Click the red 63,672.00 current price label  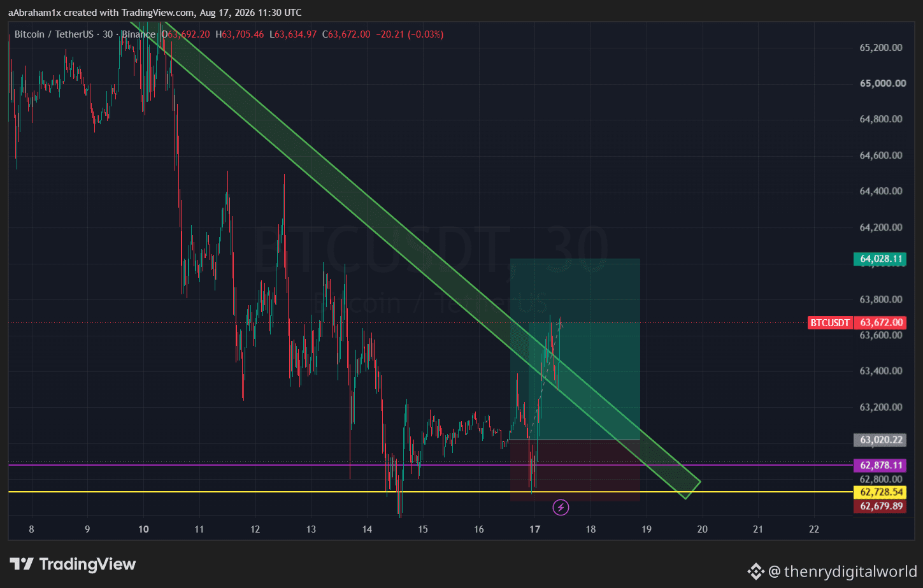880,322
